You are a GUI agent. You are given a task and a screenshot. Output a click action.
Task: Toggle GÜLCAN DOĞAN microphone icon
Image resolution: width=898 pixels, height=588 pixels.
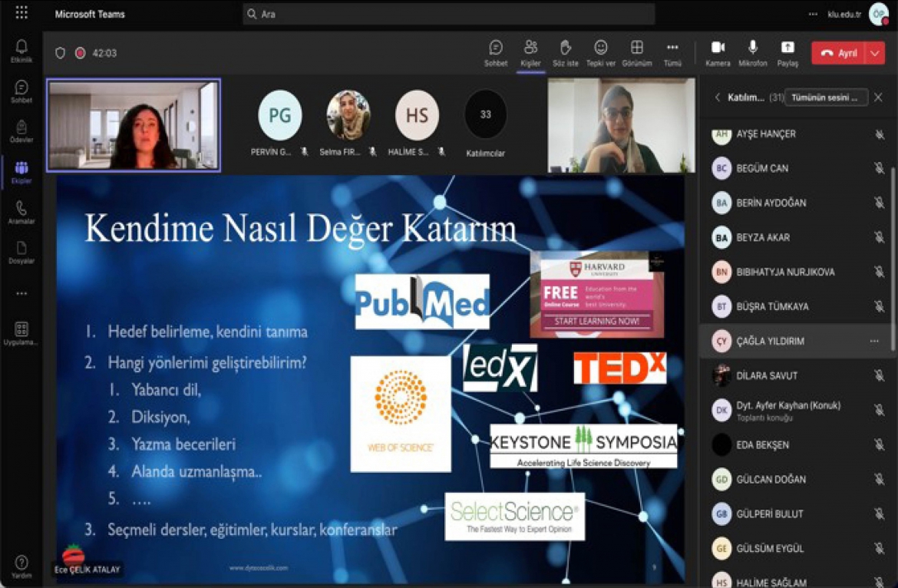(879, 479)
